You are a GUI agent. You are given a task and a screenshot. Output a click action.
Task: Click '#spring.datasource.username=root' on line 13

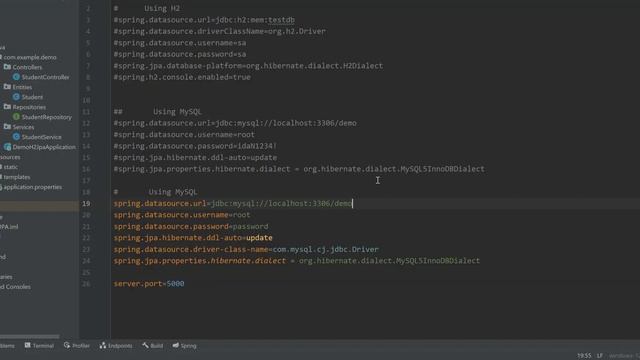[x=184, y=134]
